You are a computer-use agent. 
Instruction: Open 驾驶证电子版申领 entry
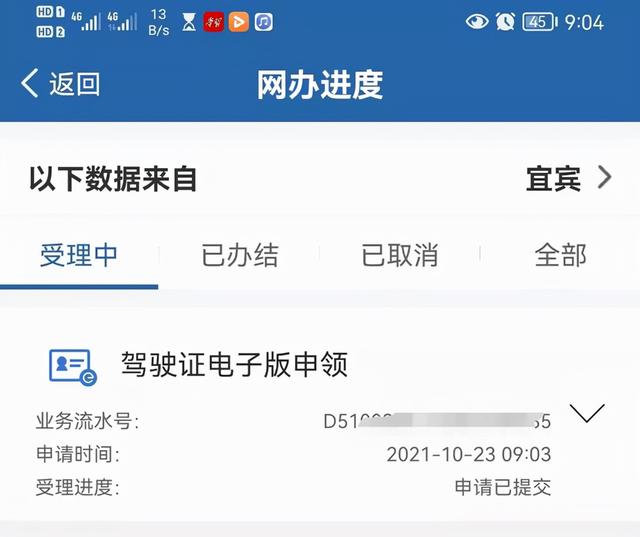(x=234, y=364)
